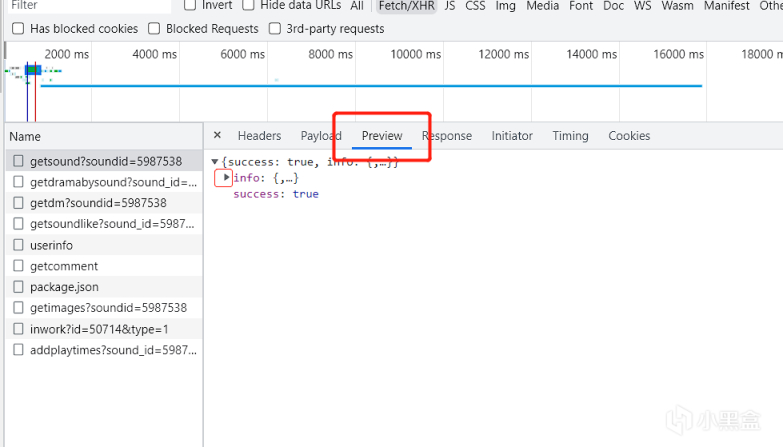The image size is (783, 447).
Task: Select the Preview tab
Action: point(382,136)
